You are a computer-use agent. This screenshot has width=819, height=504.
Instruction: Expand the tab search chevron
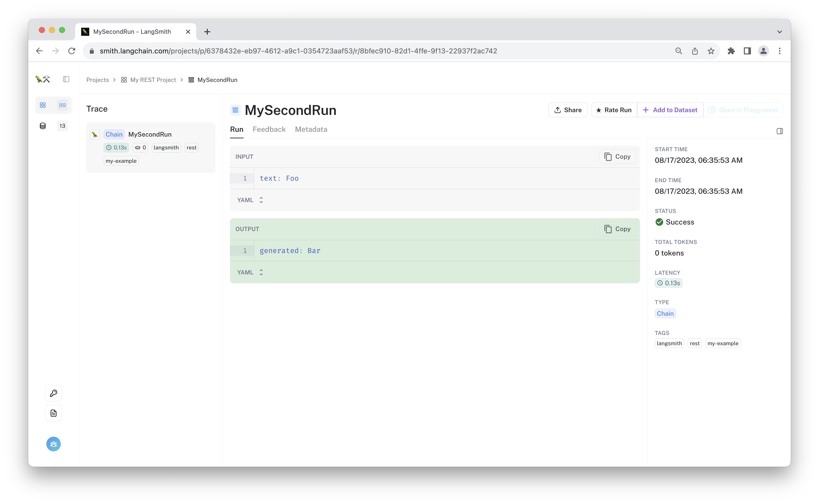780,32
